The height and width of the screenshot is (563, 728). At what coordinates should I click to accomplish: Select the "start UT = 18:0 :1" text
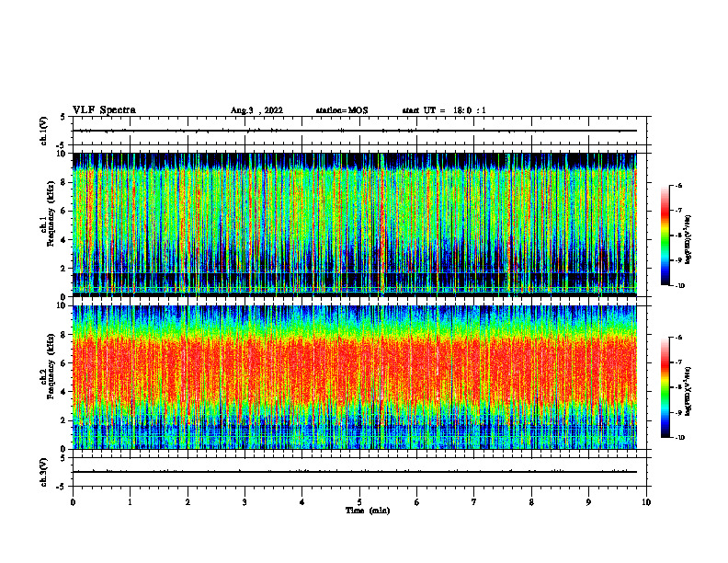tap(444, 110)
